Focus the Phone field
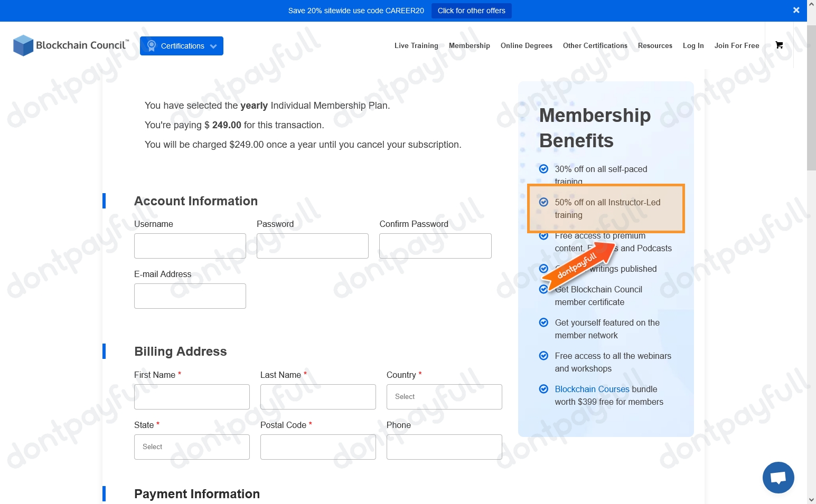Screen dimensions: 816x504 pyautogui.click(x=444, y=447)
